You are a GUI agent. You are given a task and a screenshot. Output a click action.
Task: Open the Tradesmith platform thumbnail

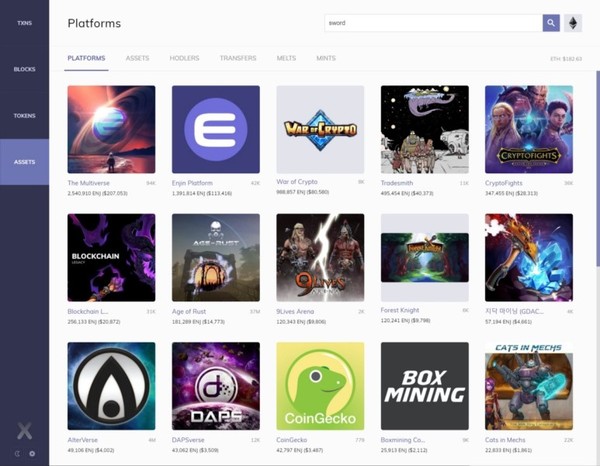coord(425,129)
